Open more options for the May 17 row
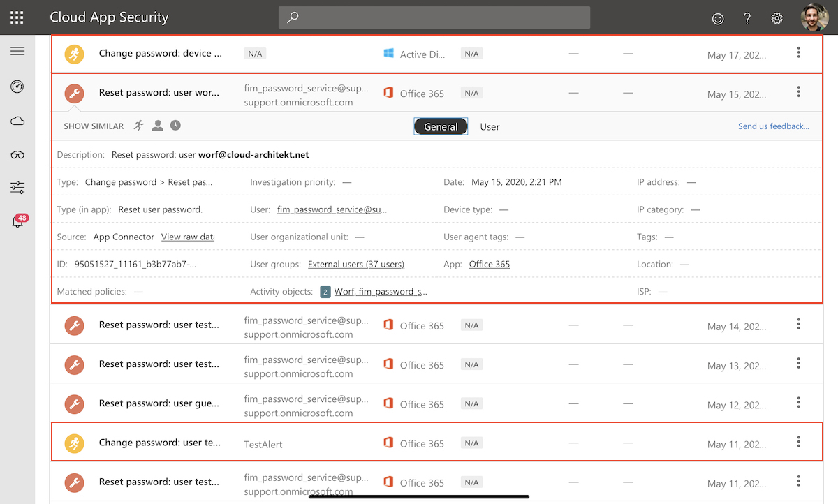This screenshot has height=504, width=838. coord(798,53)
